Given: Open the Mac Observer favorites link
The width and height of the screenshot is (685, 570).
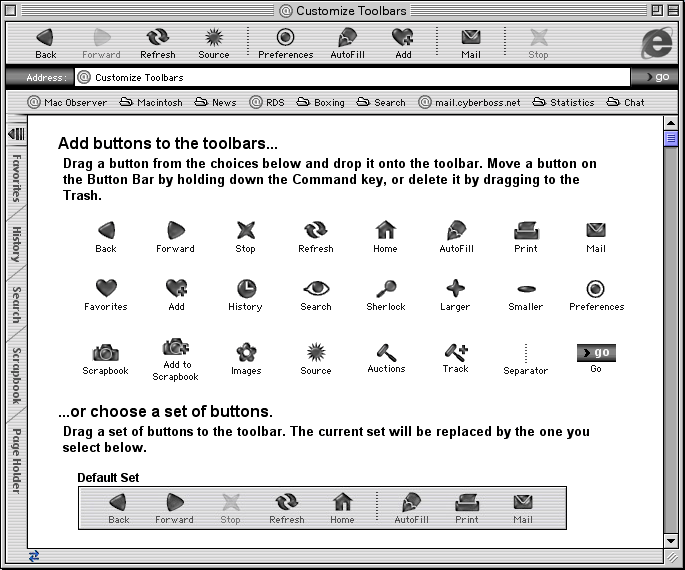Looking at the screenshot, I should 67,102.
